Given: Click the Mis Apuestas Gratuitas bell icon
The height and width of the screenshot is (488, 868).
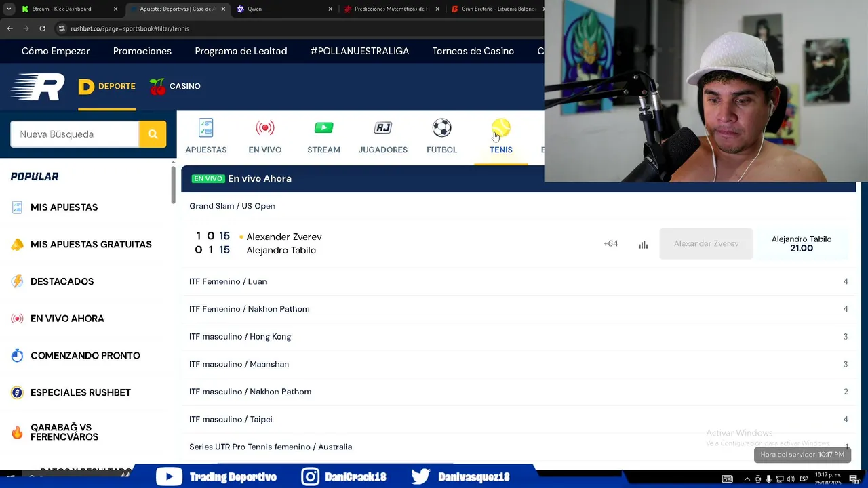Looking at the screenshot, I should click(x=17, y=245).
